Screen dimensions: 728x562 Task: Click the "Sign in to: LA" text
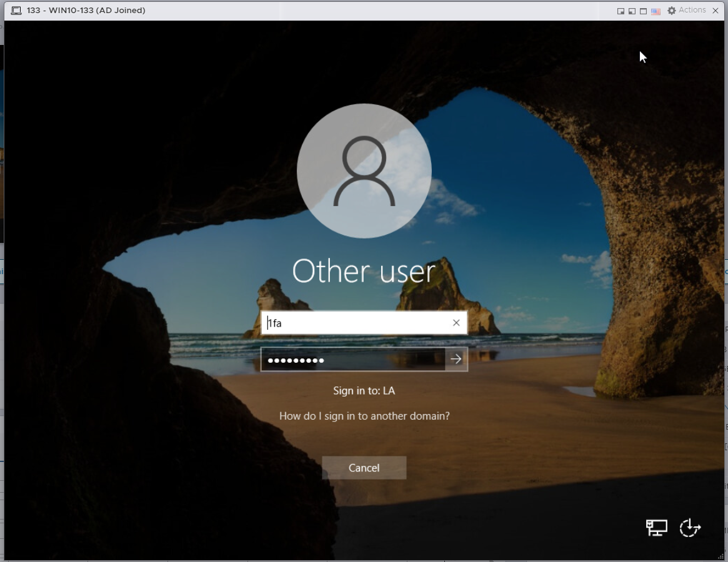click(x=364, y=391)
